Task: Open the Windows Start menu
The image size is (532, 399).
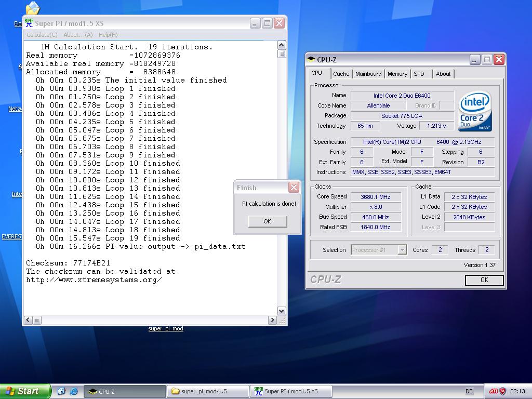Action: pyautogui.click(x=25, y=391)
